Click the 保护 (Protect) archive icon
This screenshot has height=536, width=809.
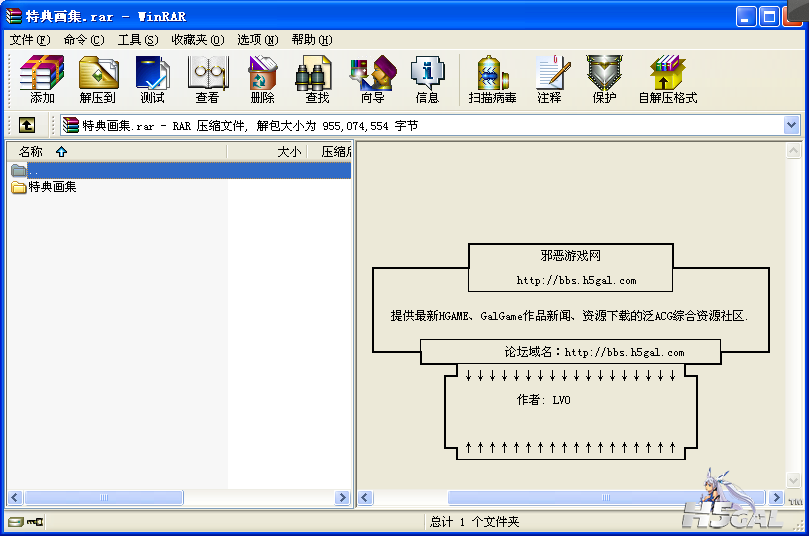tap(604, 79)
